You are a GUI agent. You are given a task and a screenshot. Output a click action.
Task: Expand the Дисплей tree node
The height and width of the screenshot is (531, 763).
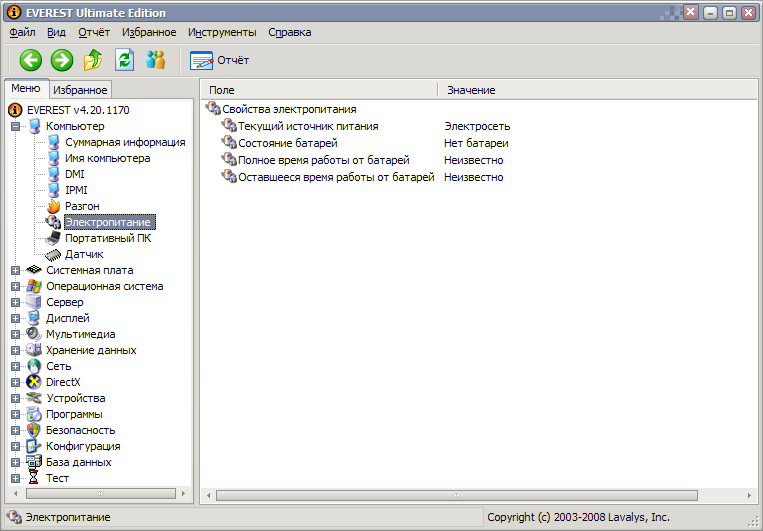point(16,318)
